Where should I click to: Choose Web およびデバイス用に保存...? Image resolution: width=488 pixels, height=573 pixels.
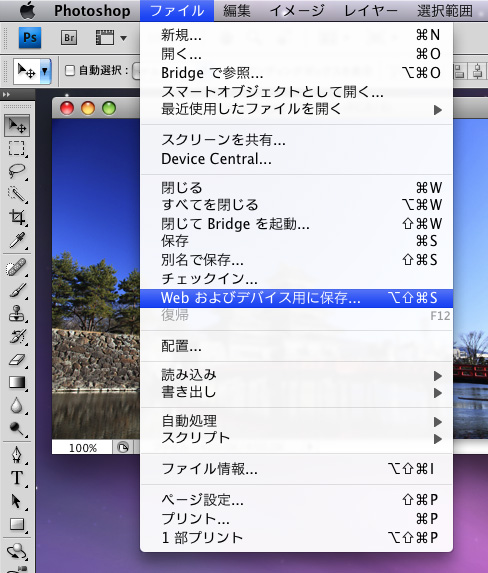(296, 298)
